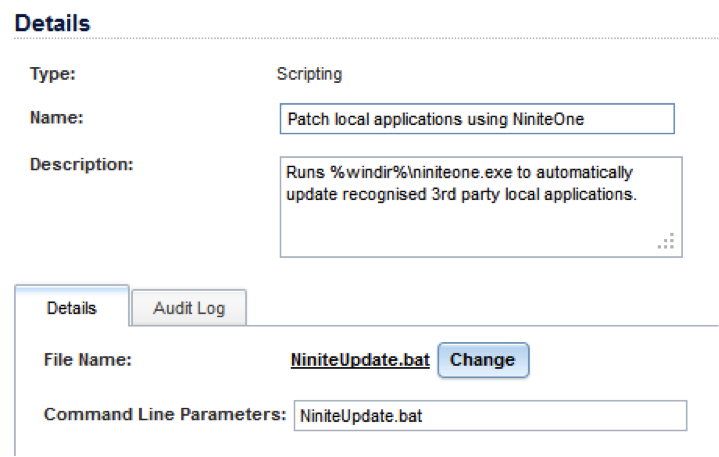Click the Type label
Image resolution: width=719 pixels, height=457 pixels.
(x=53, y=74)
